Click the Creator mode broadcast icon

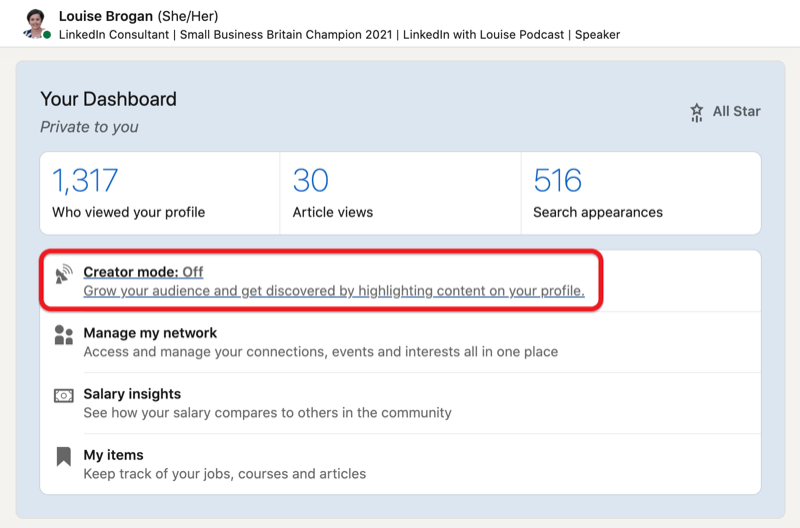click(64, 274)
